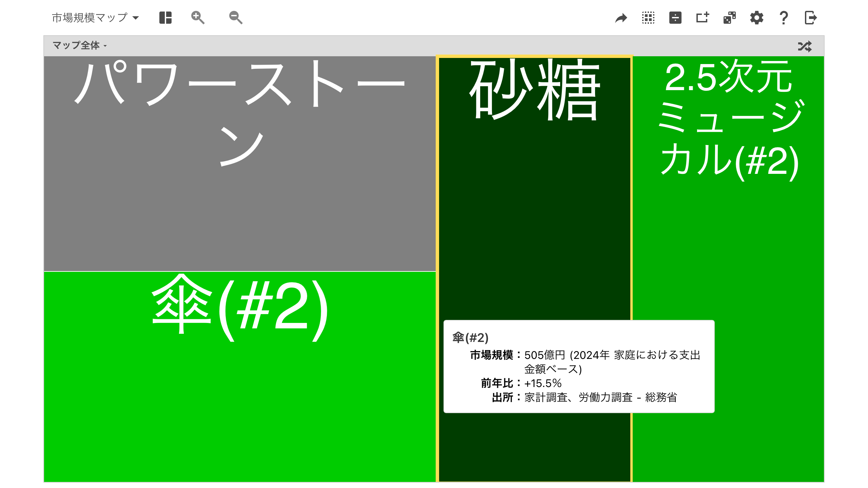The image size is (868, 488).
Task: Expand the マップ全体 breadcrumb dropdown
Action: [80, 45]
